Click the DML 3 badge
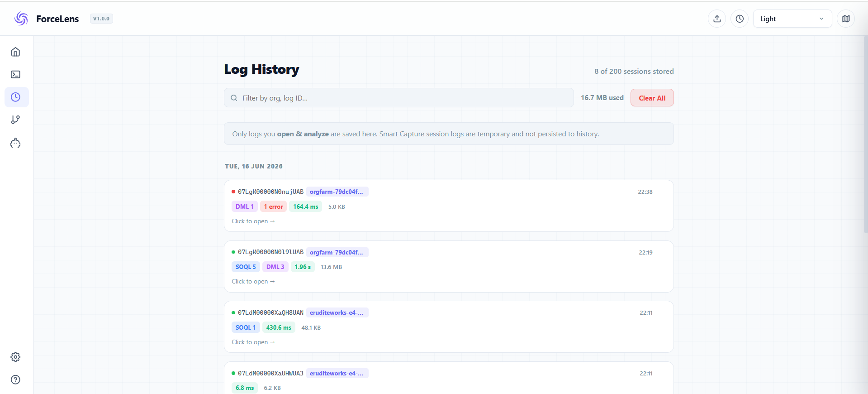The width and height of the screenshot is (868, 394). click(275, 267)
